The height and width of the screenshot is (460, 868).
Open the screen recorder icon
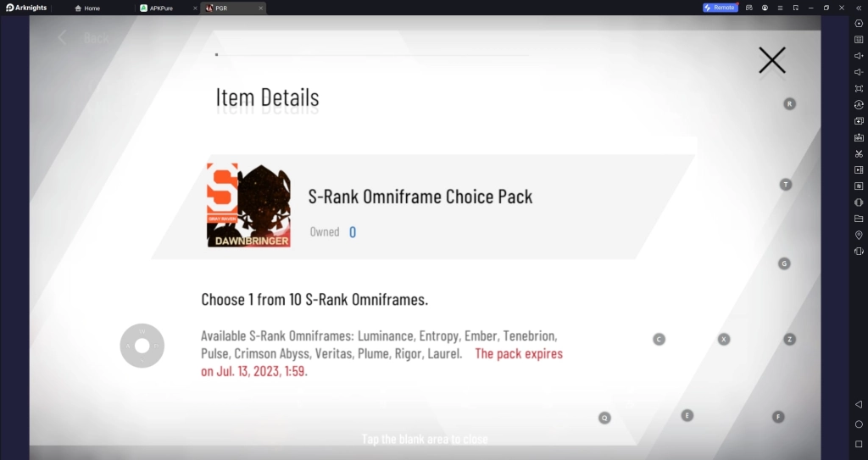tap(859, 170)
